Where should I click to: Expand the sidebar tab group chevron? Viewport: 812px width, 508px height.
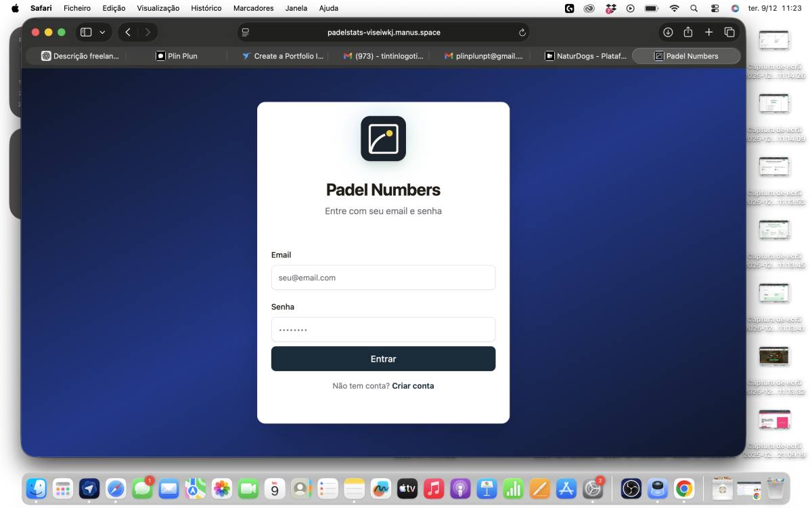point(102,32)
